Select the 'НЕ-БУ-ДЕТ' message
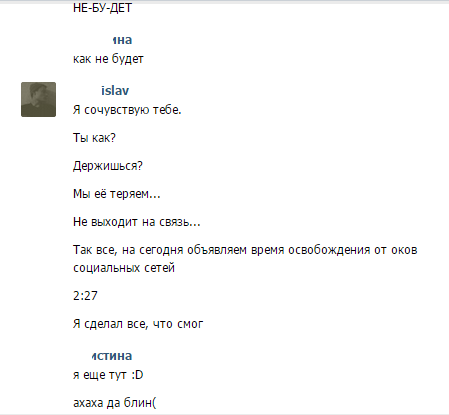The height and width of the screenshot is (415, 449). [x=102, y=8]
